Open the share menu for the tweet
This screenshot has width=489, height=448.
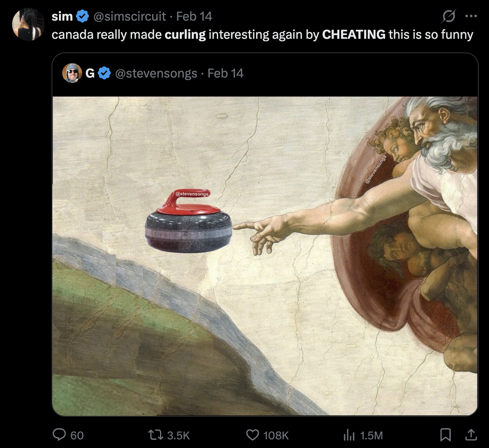click(x=471, y=435)
